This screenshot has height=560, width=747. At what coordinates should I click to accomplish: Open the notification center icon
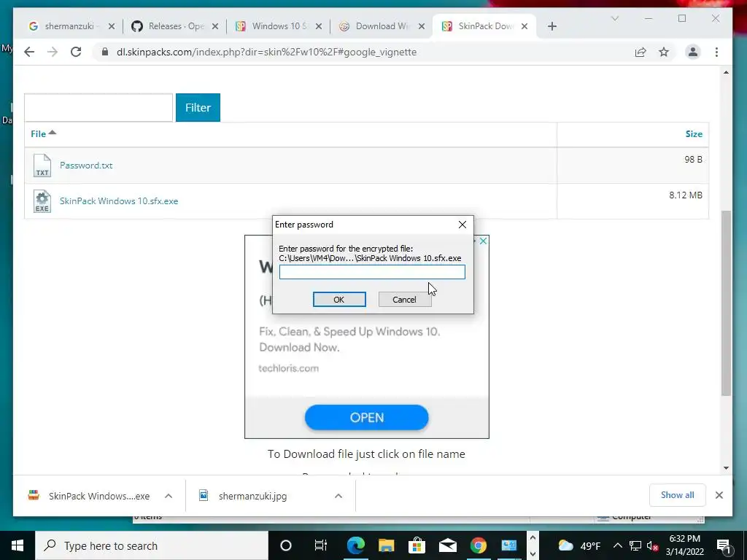point(724,545)
